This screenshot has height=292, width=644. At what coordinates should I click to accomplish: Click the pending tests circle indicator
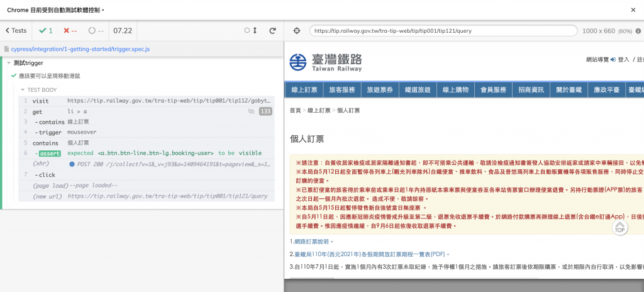[96, 30]
